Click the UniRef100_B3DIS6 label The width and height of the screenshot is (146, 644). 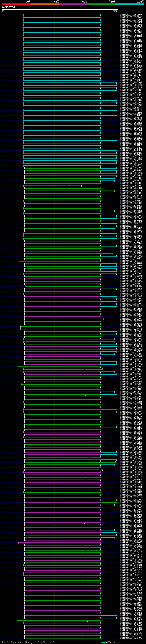click(x=131, y=502)
